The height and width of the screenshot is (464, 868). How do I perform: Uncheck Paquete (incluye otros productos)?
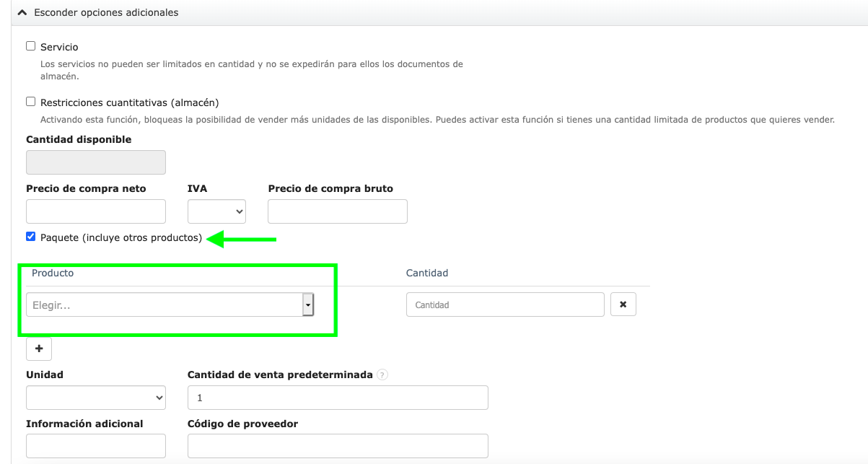click(x=30, y=237)
